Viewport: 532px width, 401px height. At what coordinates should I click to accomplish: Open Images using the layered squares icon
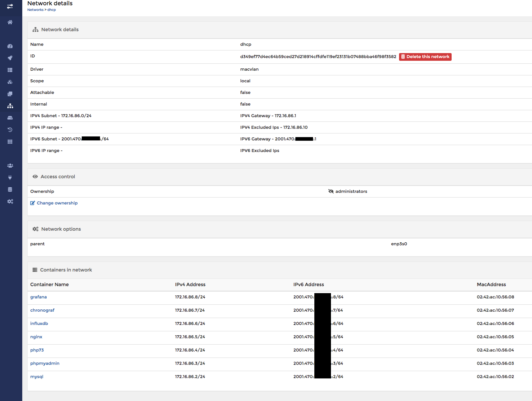pyautogui.click(x=10, y=94)
